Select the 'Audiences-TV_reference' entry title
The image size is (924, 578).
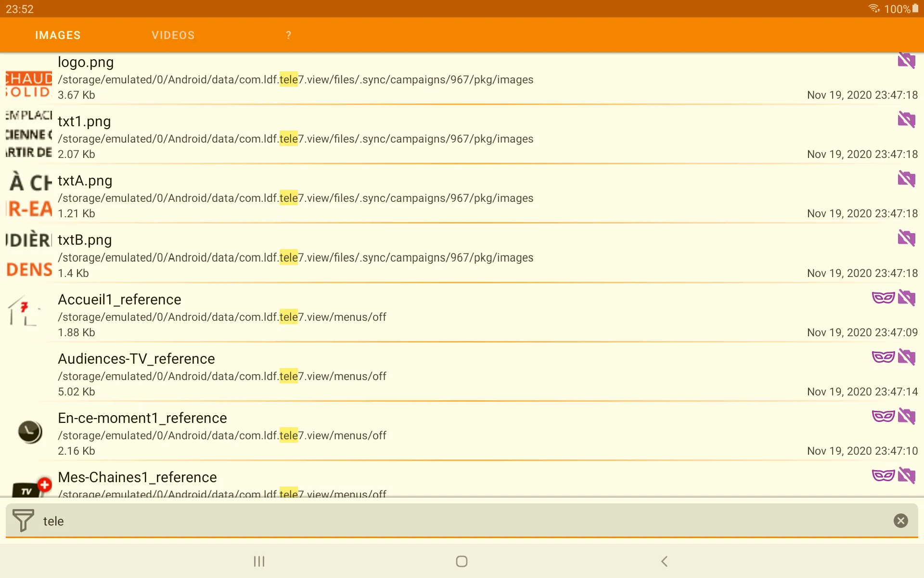[x=136, y=359]
